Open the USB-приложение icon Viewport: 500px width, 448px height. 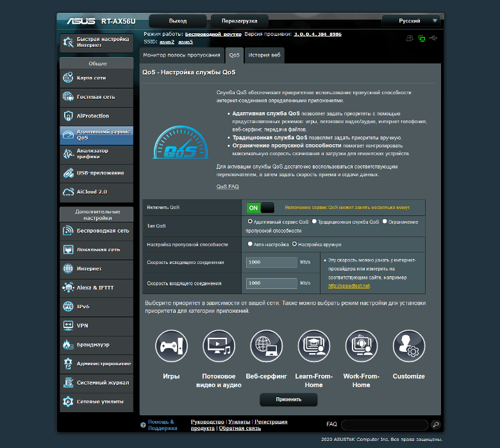pyautogui.click(x=68, y=173)
